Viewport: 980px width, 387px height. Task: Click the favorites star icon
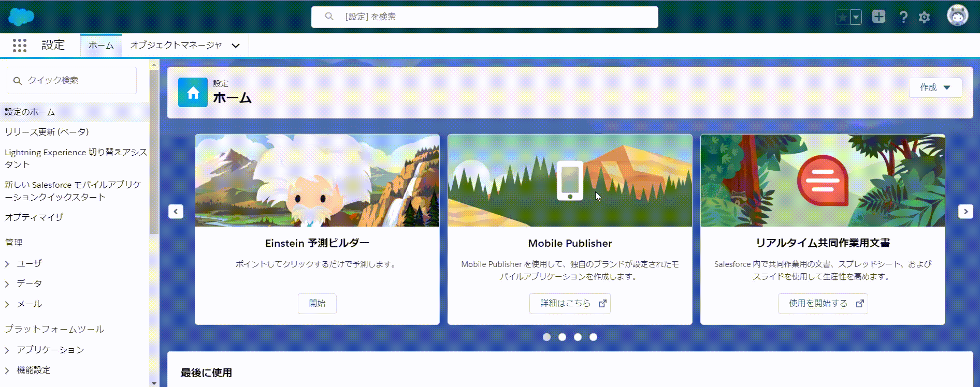843,17
